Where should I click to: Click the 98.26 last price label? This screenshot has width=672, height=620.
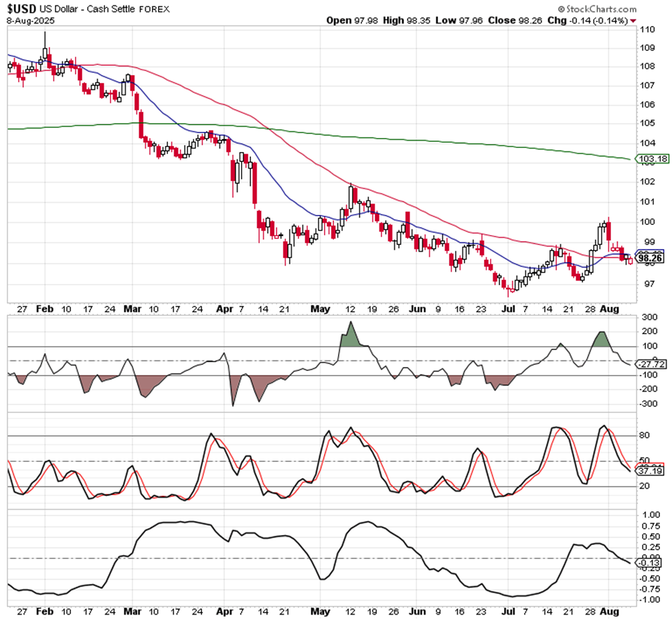point(651,257)
